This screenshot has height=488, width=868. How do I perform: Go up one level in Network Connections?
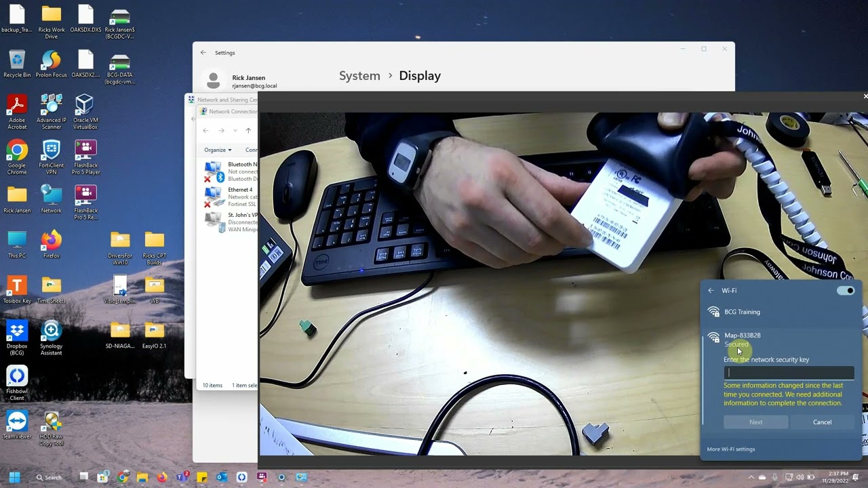(248, 131)
